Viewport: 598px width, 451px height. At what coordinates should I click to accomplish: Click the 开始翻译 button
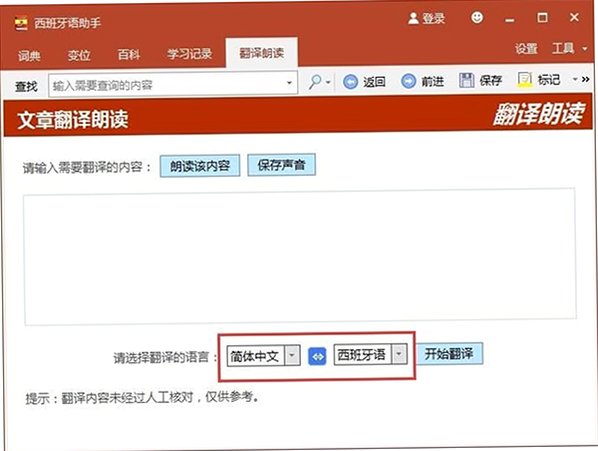click(x=449, y=354)
